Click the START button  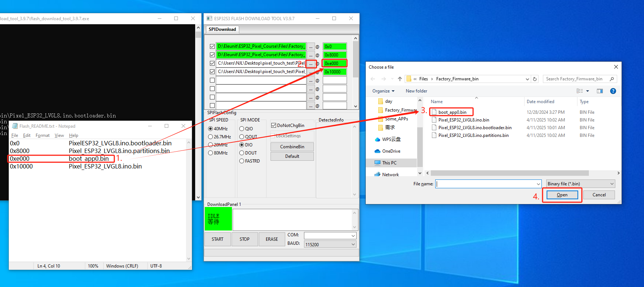218,239
